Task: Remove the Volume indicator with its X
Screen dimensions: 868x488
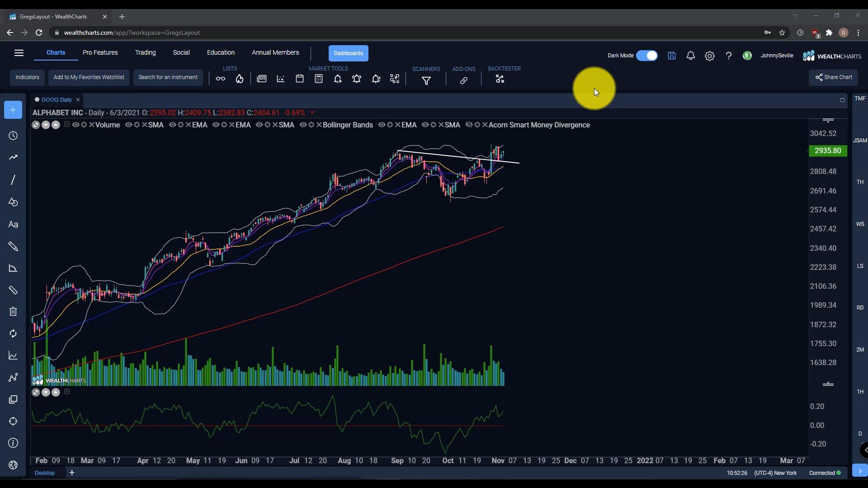Action: [x=92, y=125]
